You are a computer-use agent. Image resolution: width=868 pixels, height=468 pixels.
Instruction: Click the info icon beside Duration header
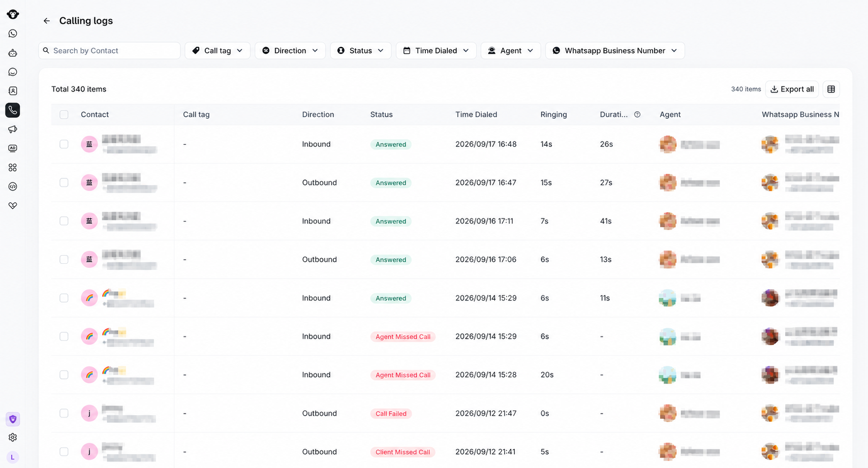point(637,114)
